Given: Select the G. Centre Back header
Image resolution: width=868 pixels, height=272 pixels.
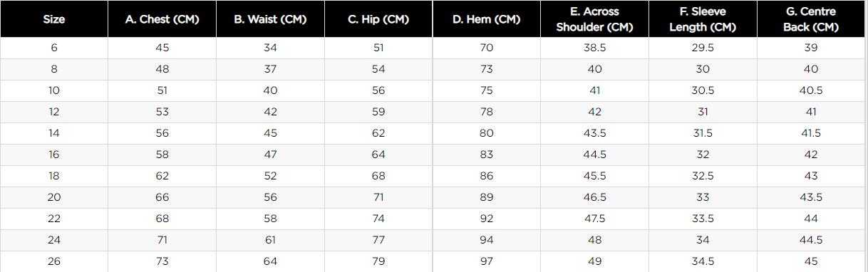Looking at the screenshot, I should 811,19.
